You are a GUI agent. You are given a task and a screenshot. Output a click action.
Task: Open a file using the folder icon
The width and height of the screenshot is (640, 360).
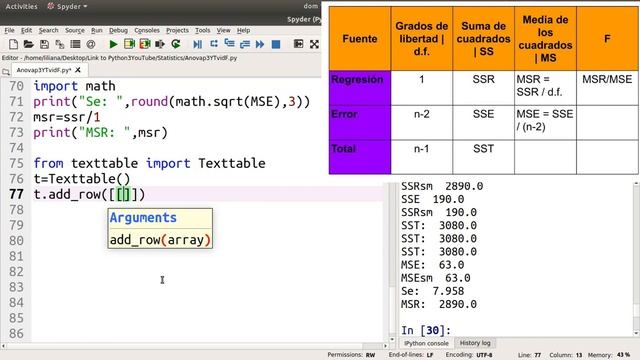(29, 44)
